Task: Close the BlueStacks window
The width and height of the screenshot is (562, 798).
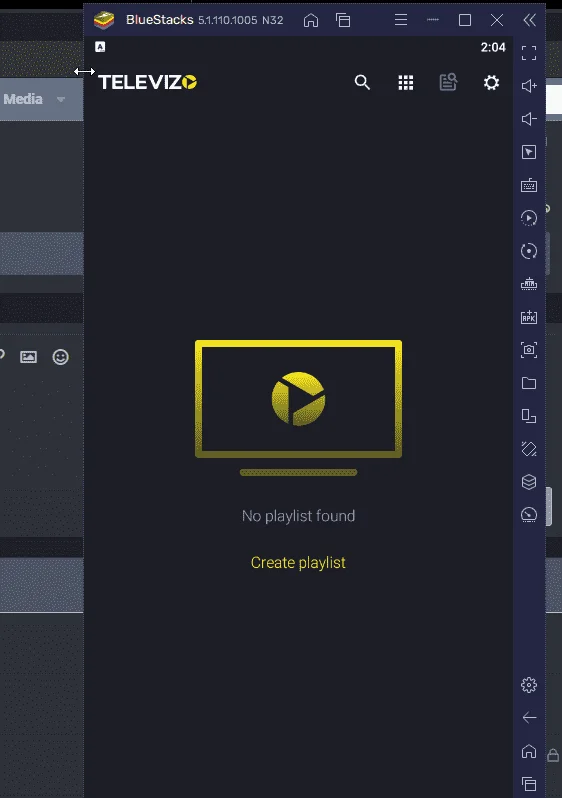Action: (497, 20)
